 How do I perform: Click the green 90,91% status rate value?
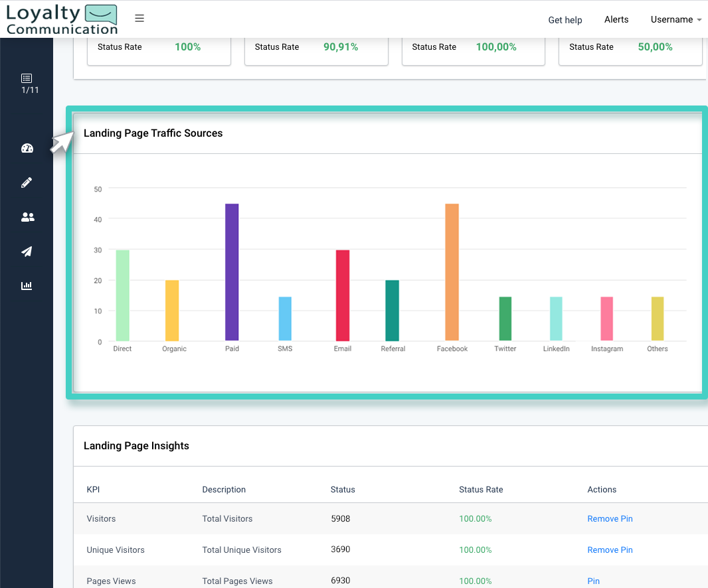tap(341, 46)
